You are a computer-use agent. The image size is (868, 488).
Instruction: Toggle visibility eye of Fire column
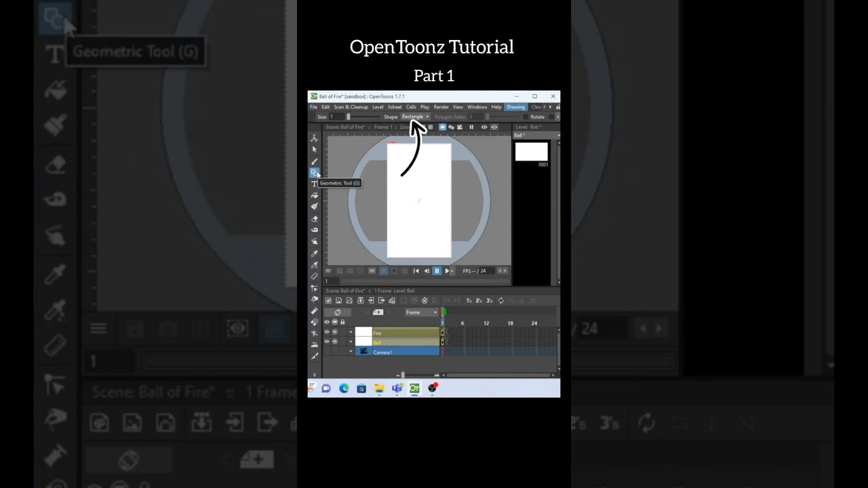(x=327, y=331)
